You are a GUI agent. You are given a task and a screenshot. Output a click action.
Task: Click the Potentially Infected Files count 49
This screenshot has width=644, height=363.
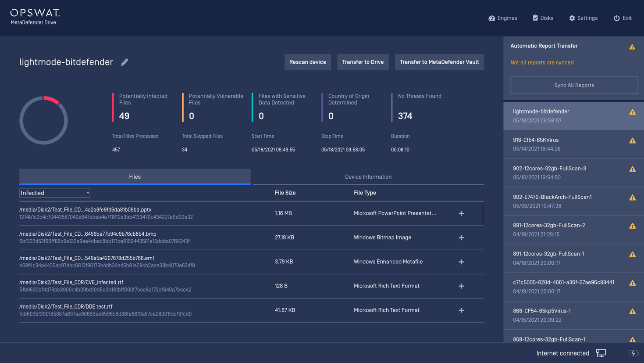point(124,116)
